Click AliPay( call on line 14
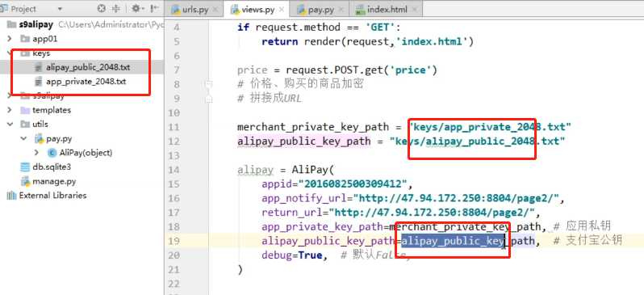The height and width of the screenshot is (295, 644). pos(313,170)
